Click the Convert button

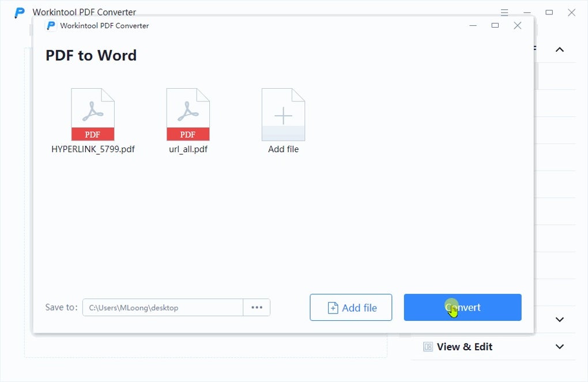coord(462,307)
